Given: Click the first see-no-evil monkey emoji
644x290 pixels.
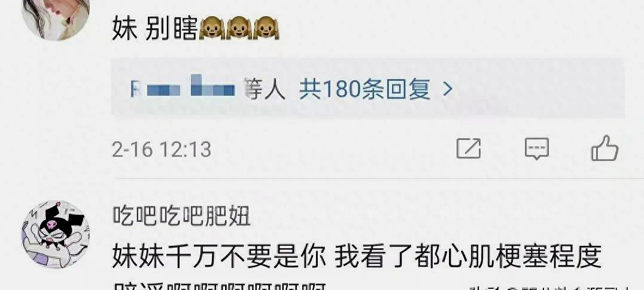Looking at the screenshot, I should pyautogui.click(x=212, y=30).
